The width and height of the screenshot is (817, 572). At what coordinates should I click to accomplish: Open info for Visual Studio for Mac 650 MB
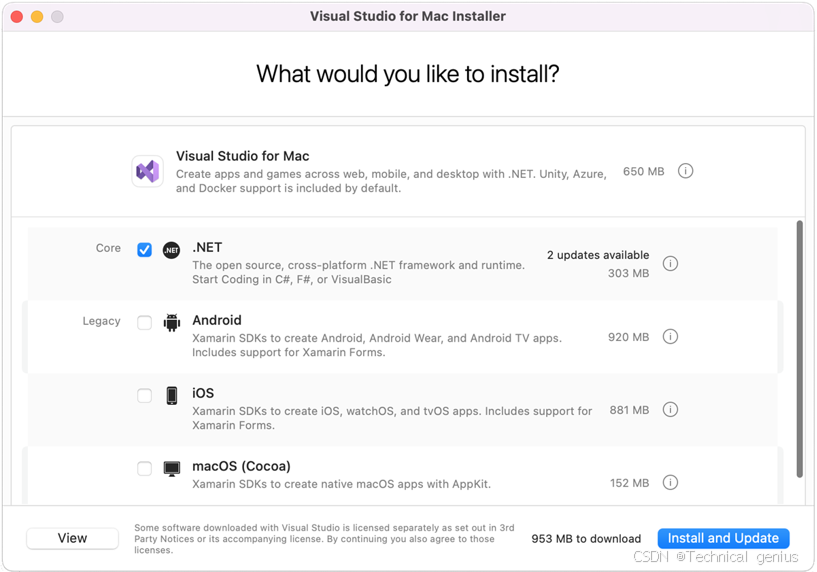click(x=685, y=171)
